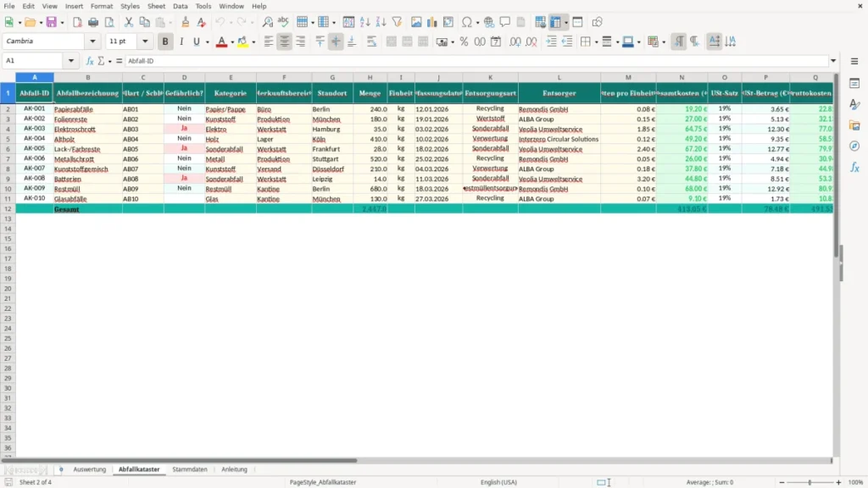Screen dimensions: 868x488
Task: Toggle Underline formatting
Action: (196, 42)
